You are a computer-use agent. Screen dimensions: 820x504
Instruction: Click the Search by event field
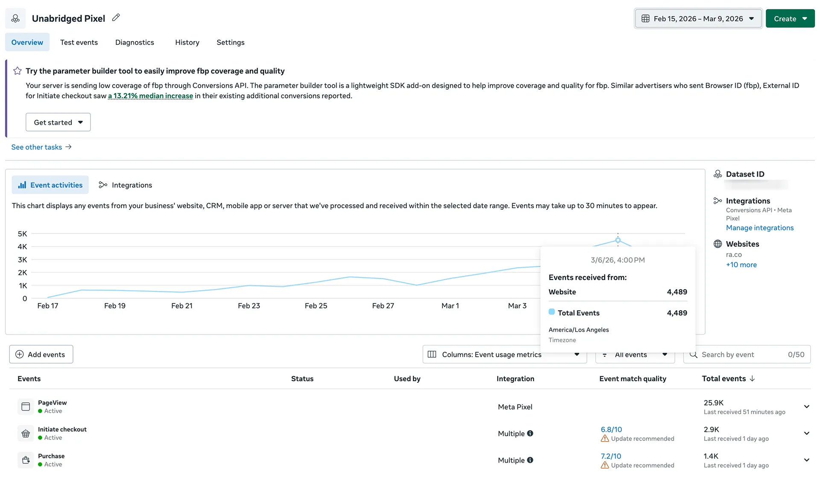pyautogui.click(x=743, y=355)
